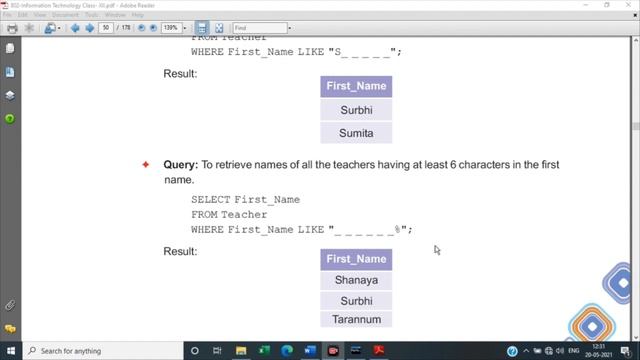Click the Cortana circle icon
The height and width of the screenshot is (360, 640).
[x=195, y=351]
